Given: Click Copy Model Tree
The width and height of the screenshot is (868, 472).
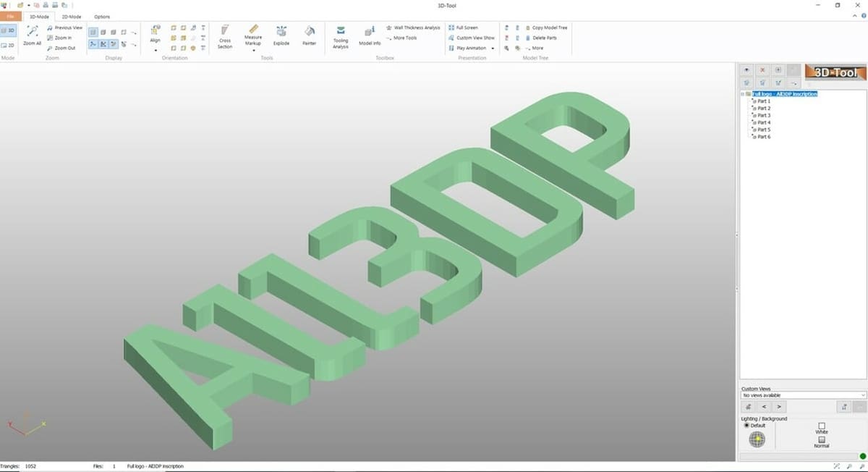Looking at the screenshot, I should [546, 28].
